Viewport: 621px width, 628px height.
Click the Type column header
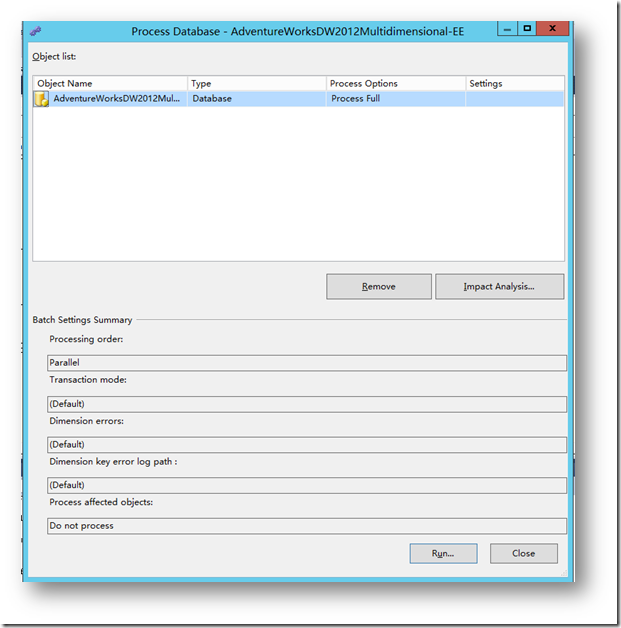tap(257, 83)
